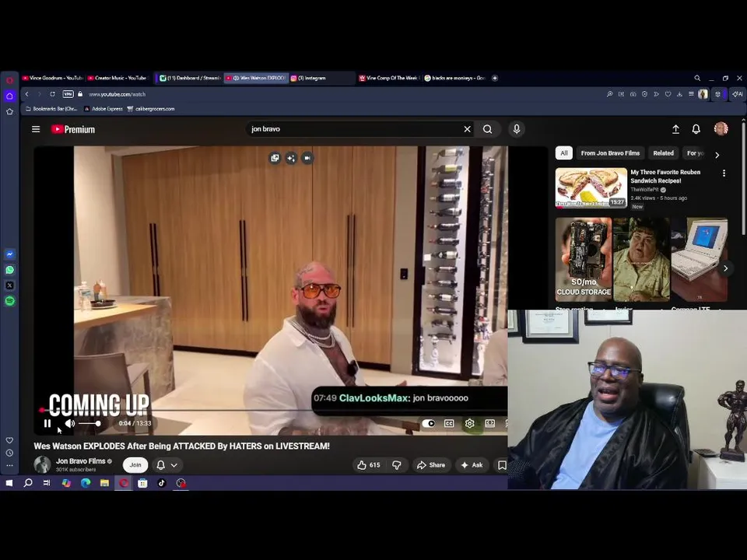747x560 pixels.
Task: Open the '$0/mo Cloud Storage' short
Action: click(584, 260)
